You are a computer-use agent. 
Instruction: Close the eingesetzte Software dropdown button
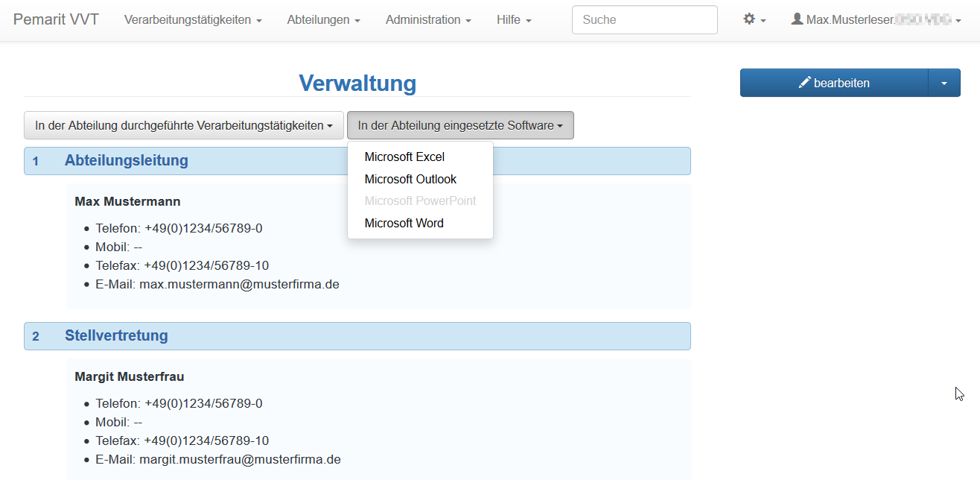460,126
